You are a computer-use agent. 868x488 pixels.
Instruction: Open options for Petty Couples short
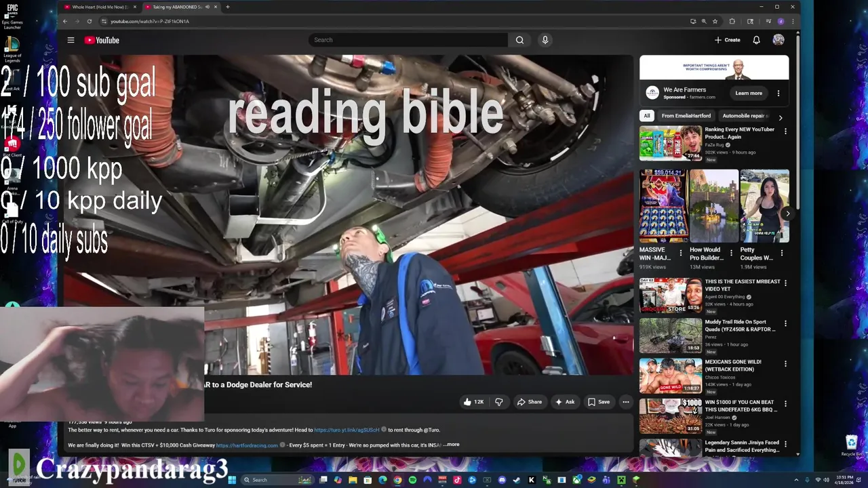[782, 253]
